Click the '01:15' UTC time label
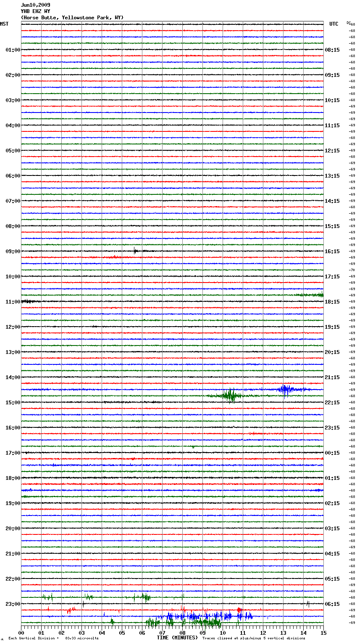 point(332,478)
